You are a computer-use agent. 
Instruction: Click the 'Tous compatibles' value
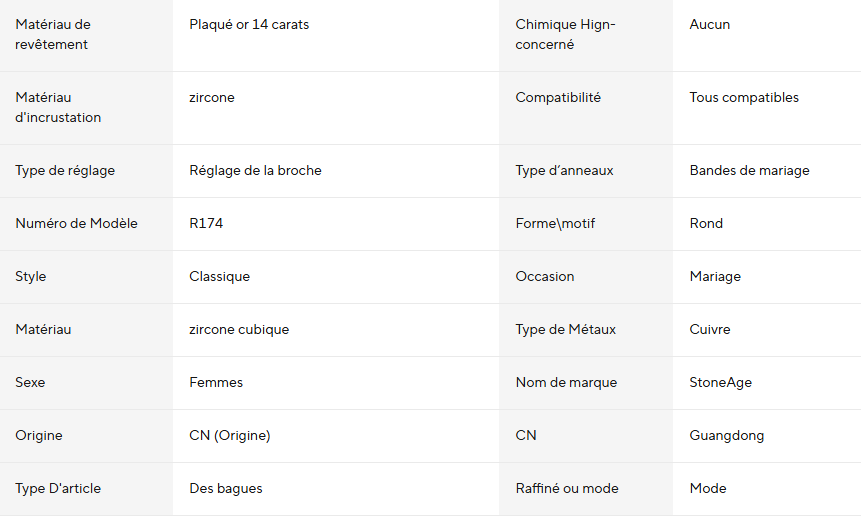coord(744,98)
